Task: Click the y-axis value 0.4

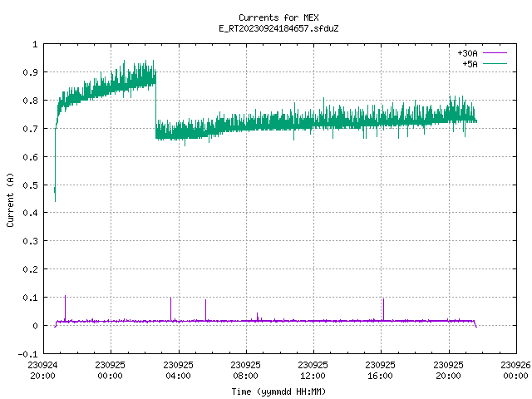Action: click(x=30, y=213)
